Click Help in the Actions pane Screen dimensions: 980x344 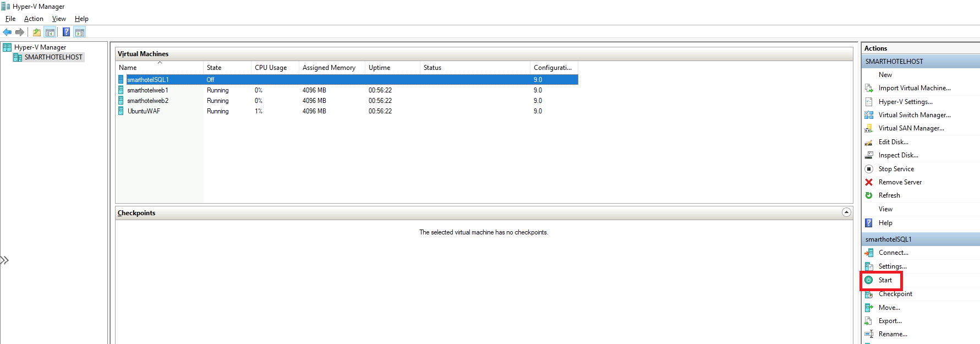pyautogui.click(x=885, y=223)
